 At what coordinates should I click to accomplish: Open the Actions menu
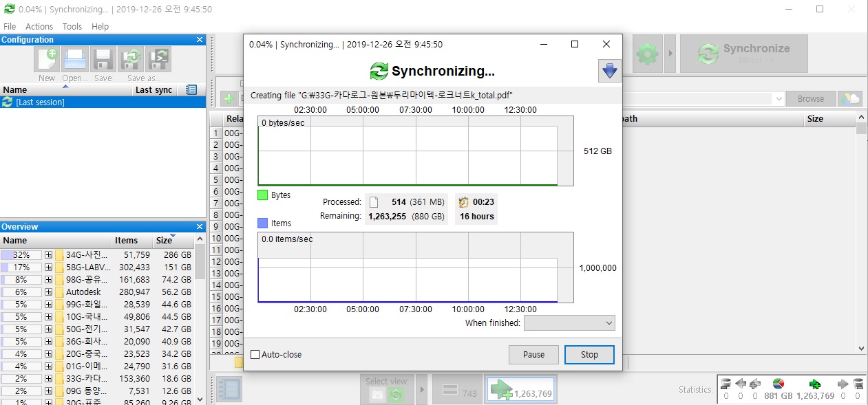pos(39,26)
